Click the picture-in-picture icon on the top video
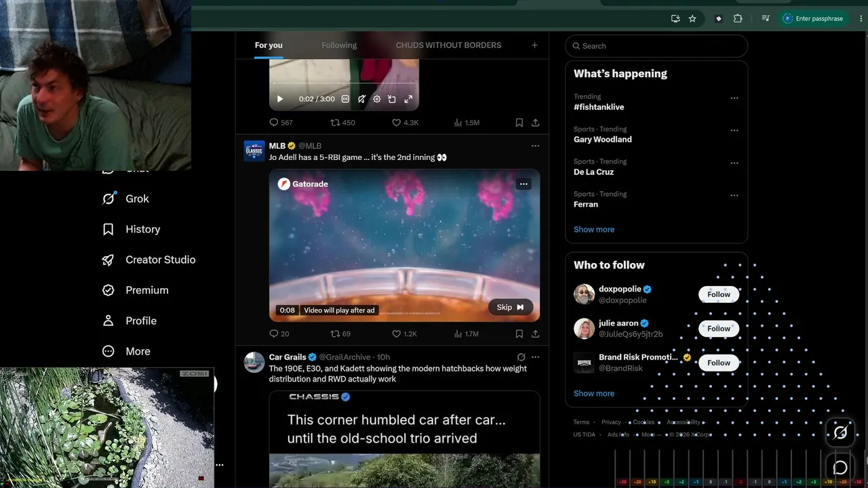 click(x=392, y=99)
